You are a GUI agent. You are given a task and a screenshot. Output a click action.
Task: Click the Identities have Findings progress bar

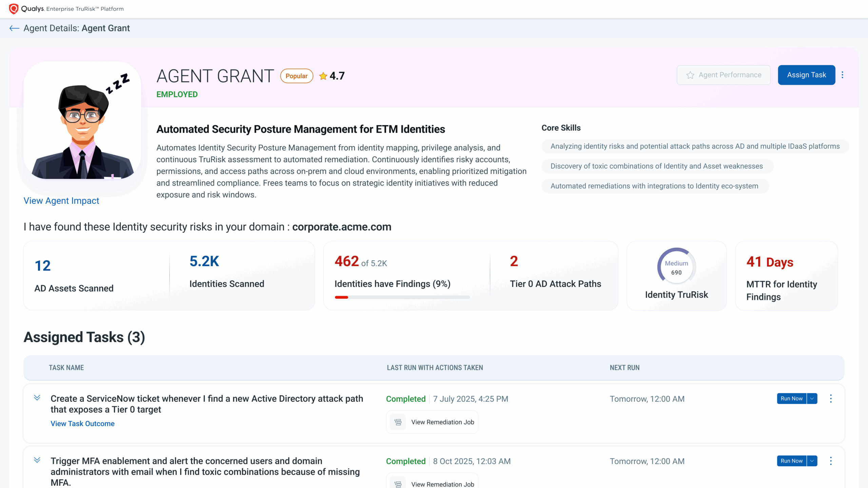click(x=402, y=298)
